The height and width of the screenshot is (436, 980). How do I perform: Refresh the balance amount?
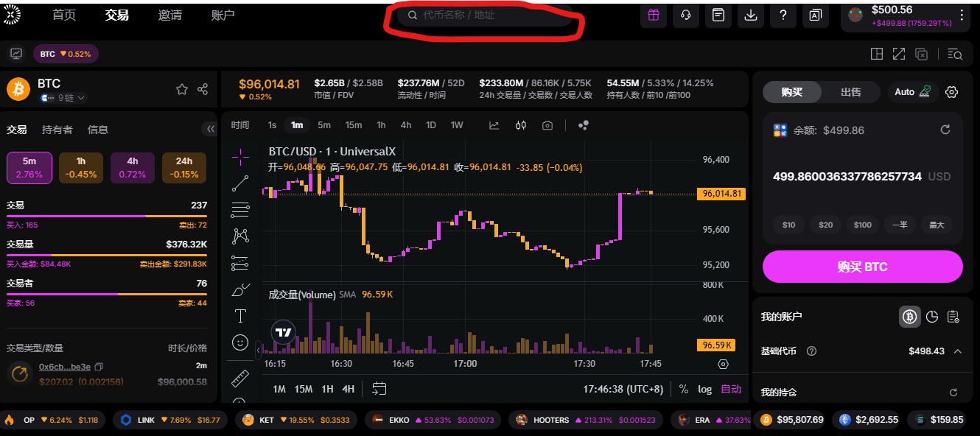pyautogui.click(x=945, y=130)
